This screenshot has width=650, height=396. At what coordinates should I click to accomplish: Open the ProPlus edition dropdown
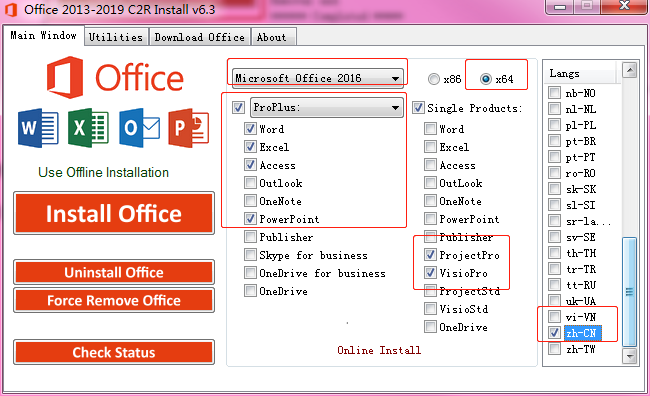click(327, 107)
